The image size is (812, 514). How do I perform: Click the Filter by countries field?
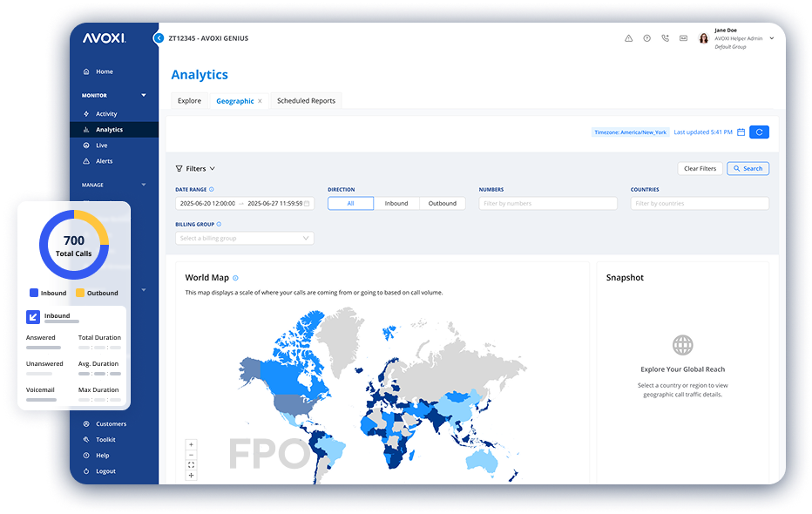click(x=699, y=203)
